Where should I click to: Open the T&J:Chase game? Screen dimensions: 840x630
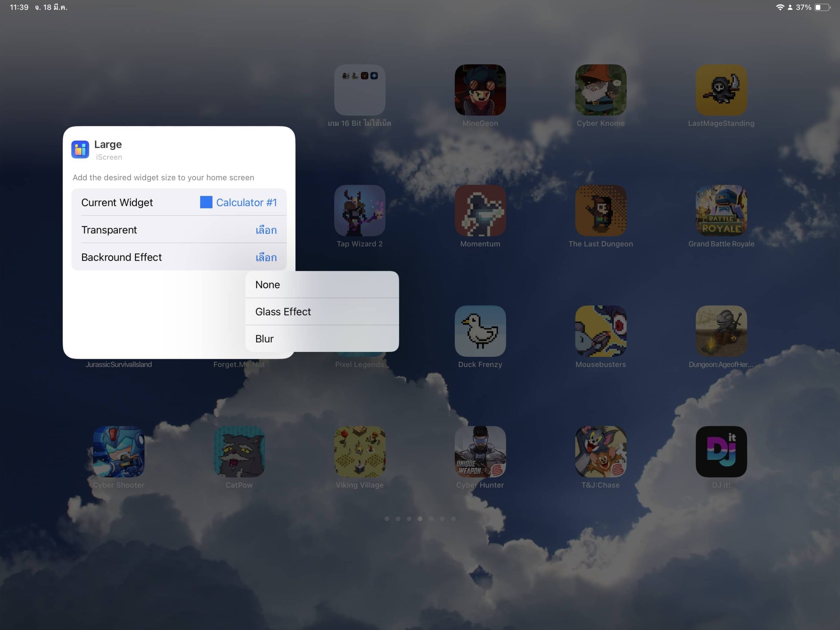600,451
